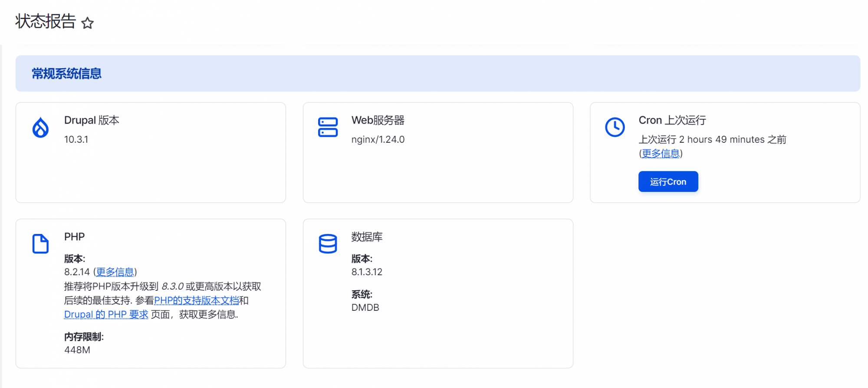
Task: Click the favorite star next to 状态报告
Action: click(x=88, y=23)
